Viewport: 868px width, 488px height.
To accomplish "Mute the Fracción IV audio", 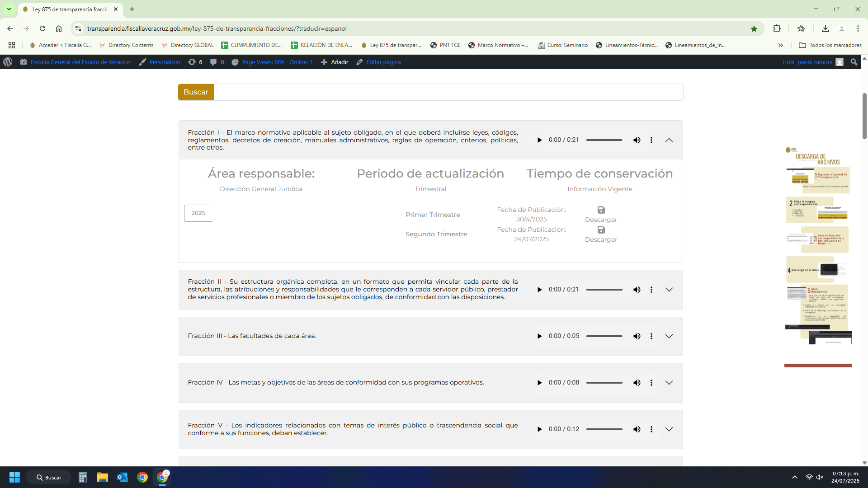I will point(637,383).
